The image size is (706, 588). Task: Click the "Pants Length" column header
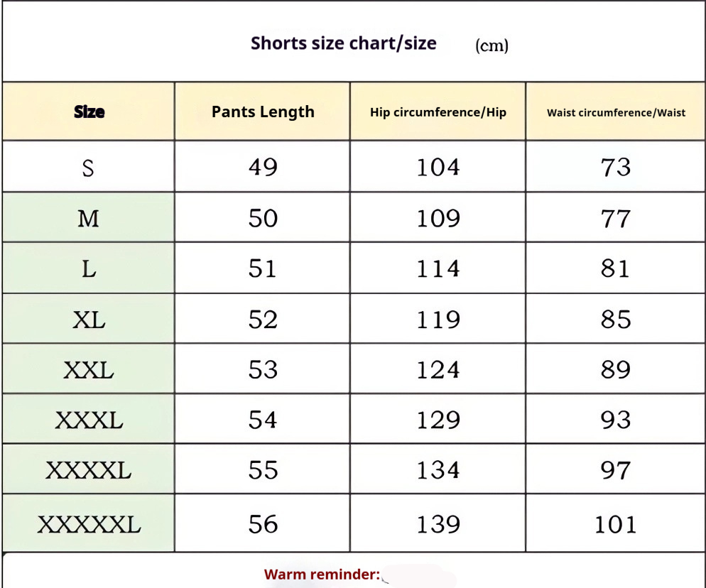click(263, 111)
